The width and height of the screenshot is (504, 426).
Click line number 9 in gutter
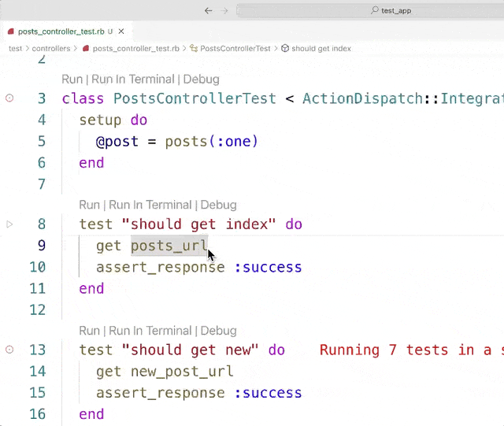(42, 246)
